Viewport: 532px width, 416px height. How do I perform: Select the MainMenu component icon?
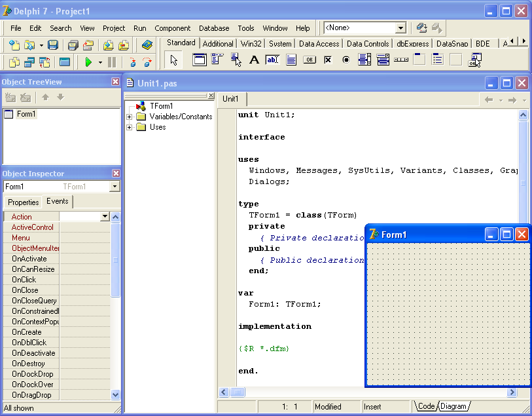217,60
